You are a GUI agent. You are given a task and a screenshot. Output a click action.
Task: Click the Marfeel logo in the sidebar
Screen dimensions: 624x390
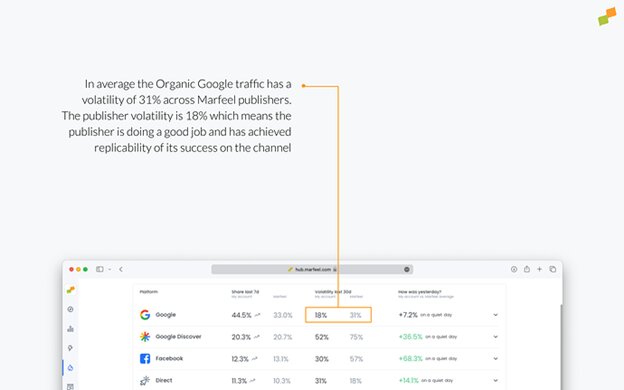pyautogui.click(x=70, y=290)
